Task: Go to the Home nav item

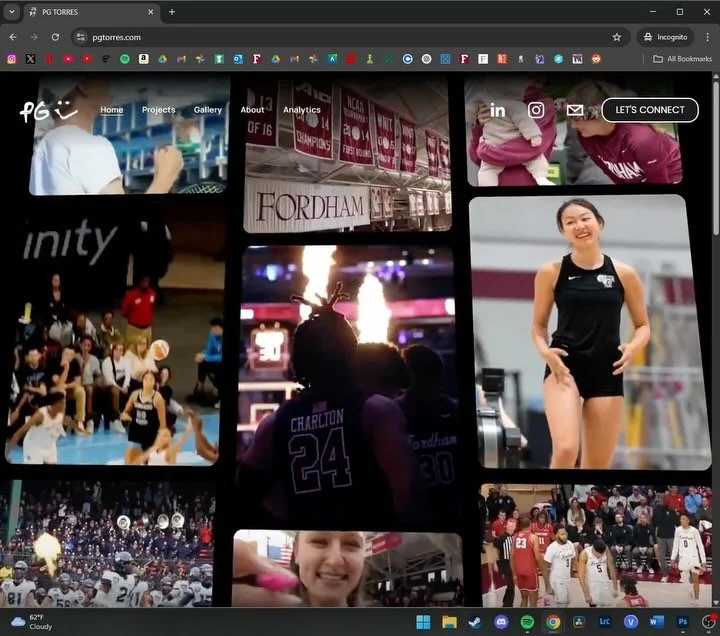Action: point(112,110)
